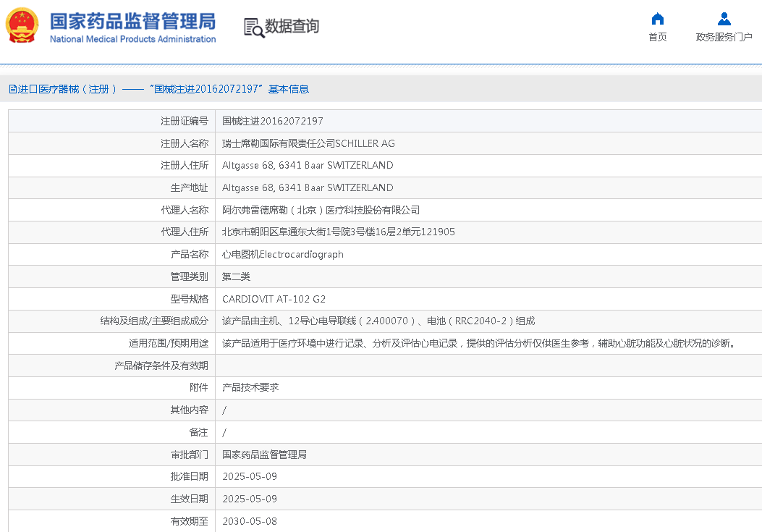Select agent name 阿尔弗雷德席勒 value

click(321, 210)
